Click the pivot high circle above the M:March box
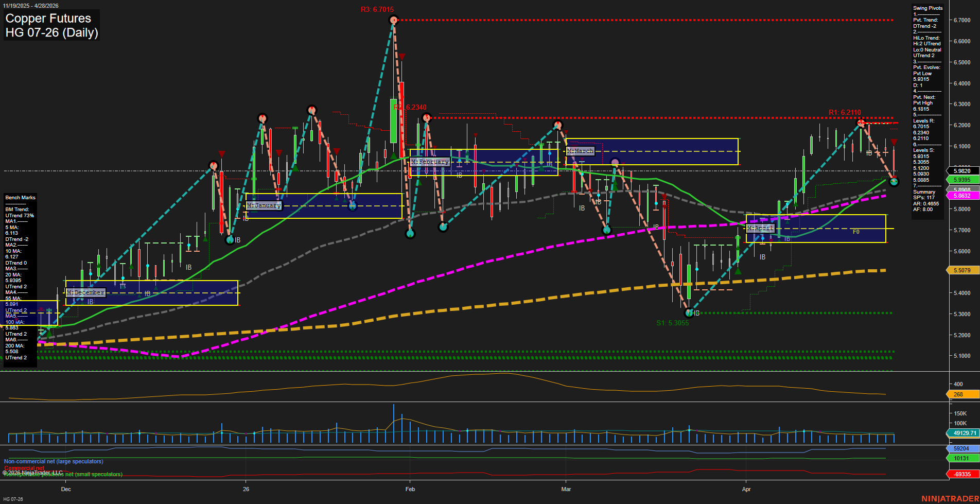This screenshot has width=980, height=504. (558, 125)
